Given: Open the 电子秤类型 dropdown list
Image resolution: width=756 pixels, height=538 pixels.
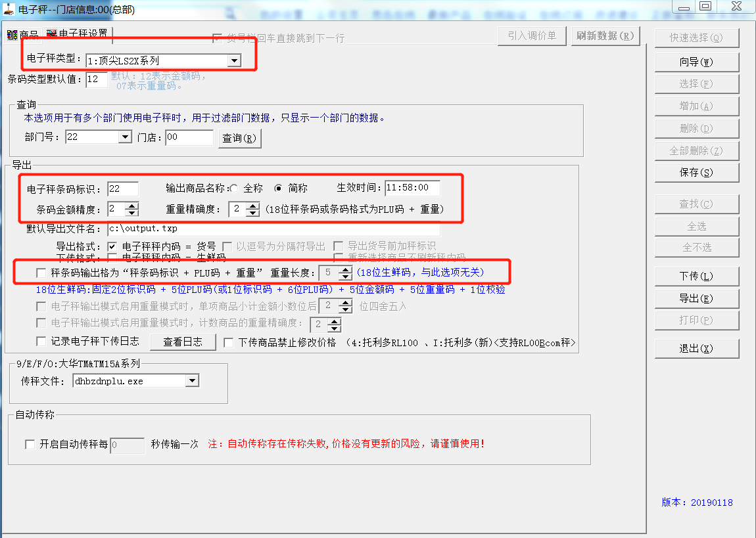Looking at the screenshot, I should pyautogui.click(x=233, y=60).
